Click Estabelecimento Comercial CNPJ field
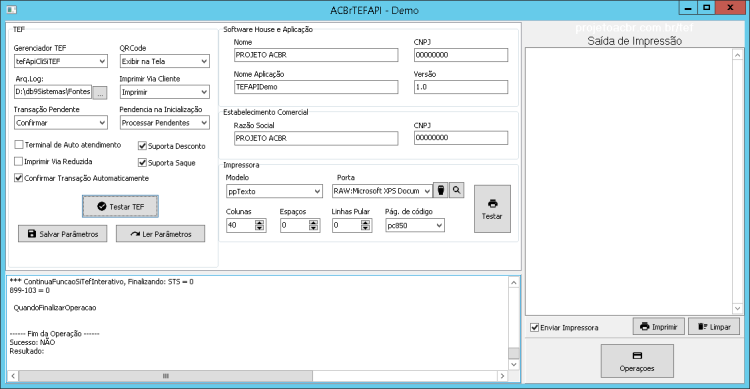The height and width of the screenshot is (389, 750). click(x=461, y=138)
